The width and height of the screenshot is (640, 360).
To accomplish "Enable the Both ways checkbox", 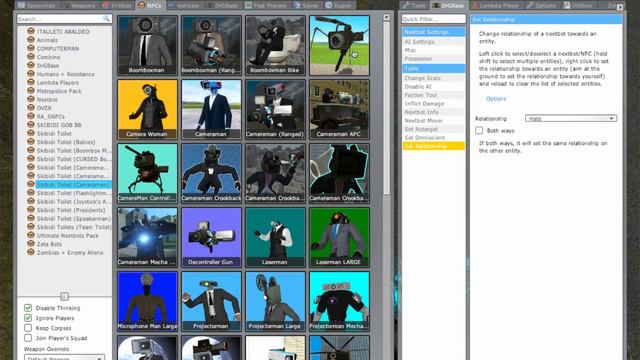I will tap(479, 131).
